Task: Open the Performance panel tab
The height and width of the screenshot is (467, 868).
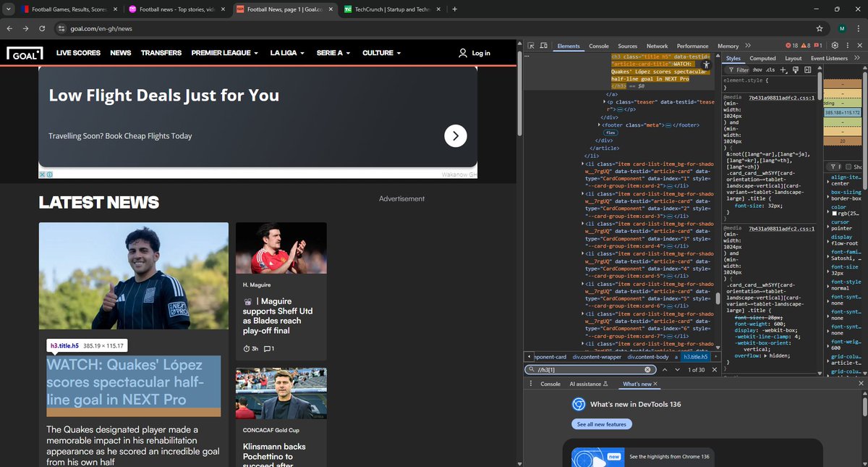Action: coord(692,46)
